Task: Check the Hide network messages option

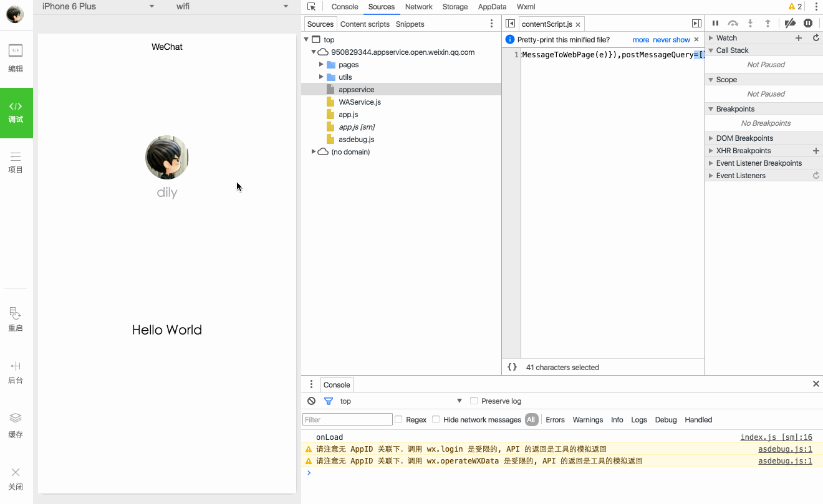Action: [x=435, y=419]
